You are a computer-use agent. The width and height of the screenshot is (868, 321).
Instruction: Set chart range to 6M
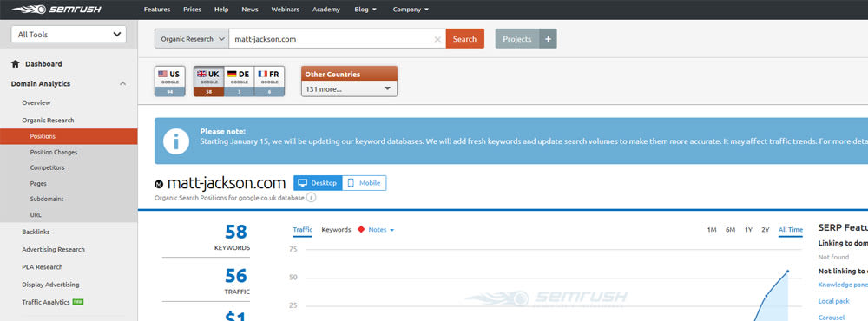click(730, 230)
